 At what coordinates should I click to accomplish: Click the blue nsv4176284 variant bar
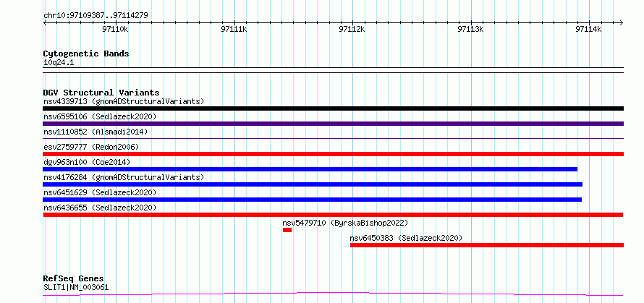(313, 184)
